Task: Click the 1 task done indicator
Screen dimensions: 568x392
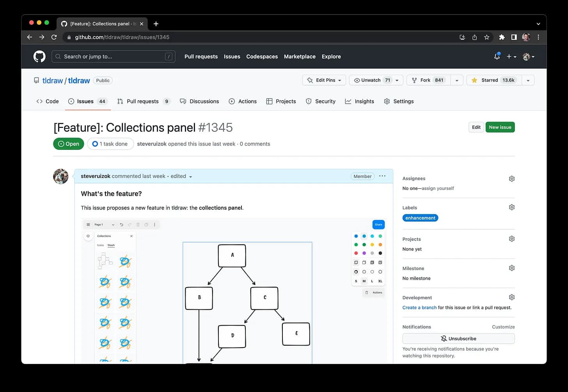Action: coord(110,144)
